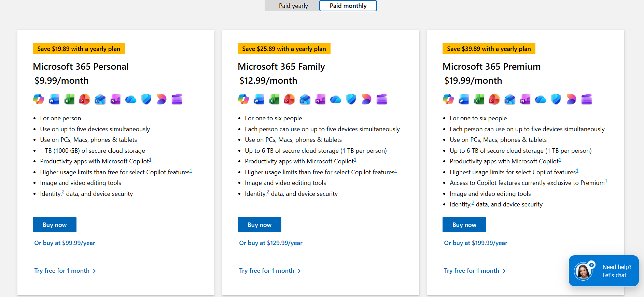Buy now for Microsoft 365 Personal
This screenshot has width=644, height=297.
point(55,225)
